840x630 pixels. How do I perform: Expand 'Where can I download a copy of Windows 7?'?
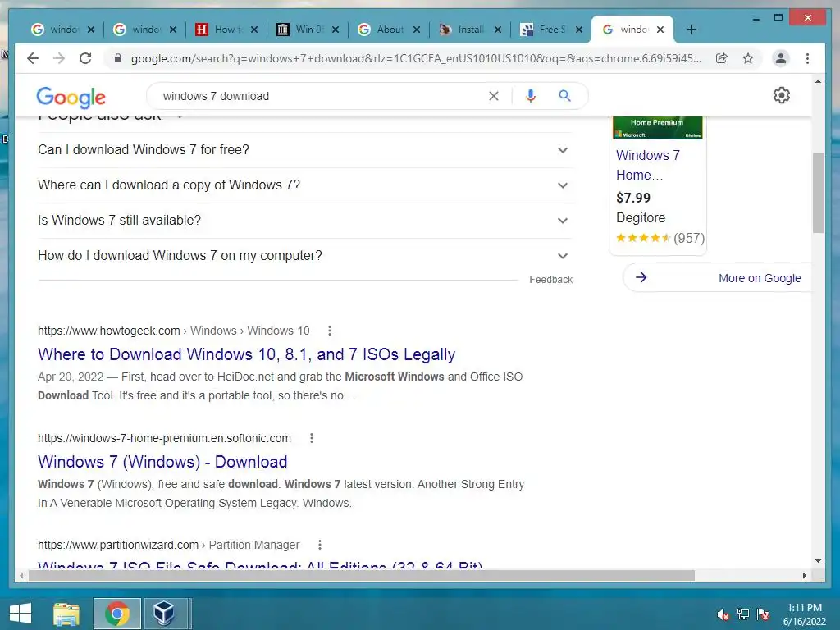[305, 185]
